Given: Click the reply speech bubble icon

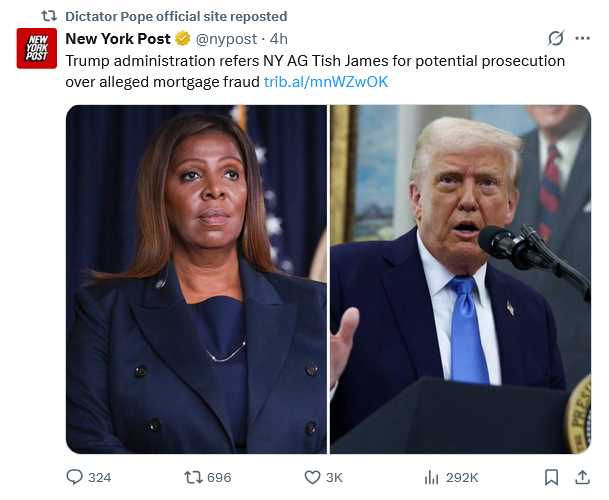Looking at the screenshot, I should (x=74, y=477).
